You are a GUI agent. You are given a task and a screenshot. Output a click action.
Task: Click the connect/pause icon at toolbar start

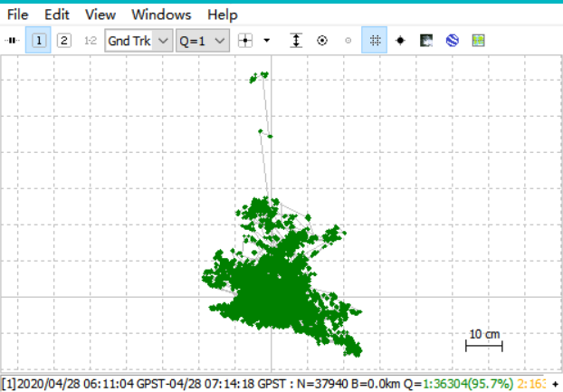12,40
